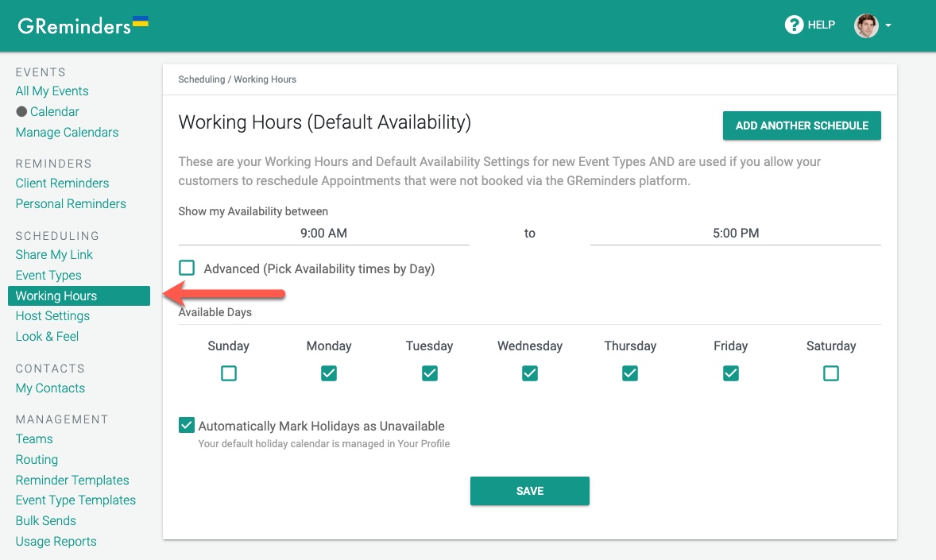The width and height of the screenshot is (936, 560).
Task: Toggle Sunday availability on
Action: coord(228,373)
